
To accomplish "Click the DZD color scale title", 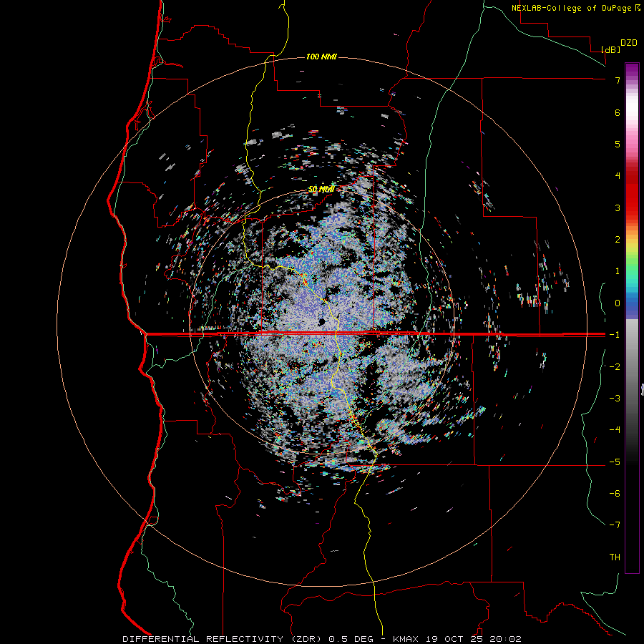I will point(629,43).
